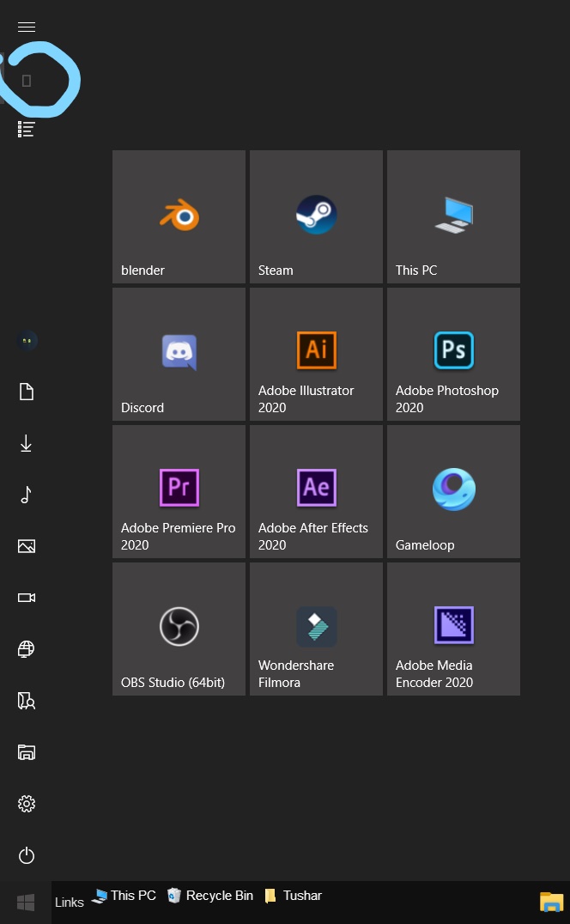Screen dimensions: 570x924
Task: Open Downloads folder from Start sidebar
Action: 27,443
